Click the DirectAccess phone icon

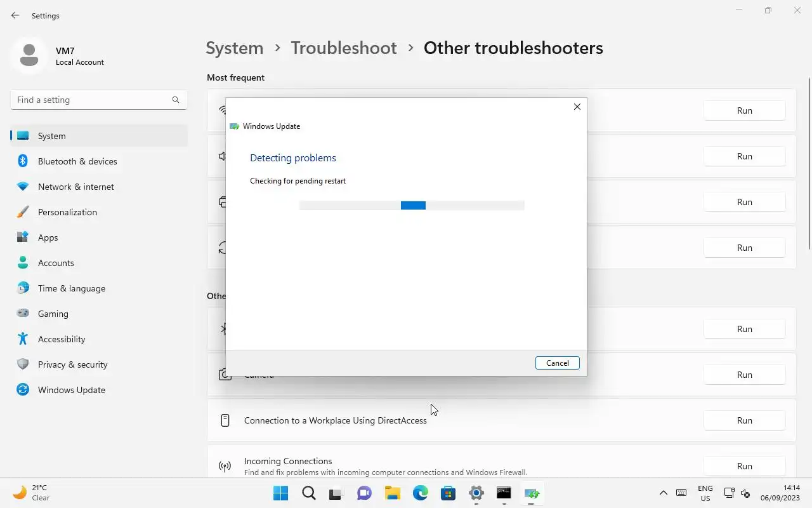click(225, 420)
